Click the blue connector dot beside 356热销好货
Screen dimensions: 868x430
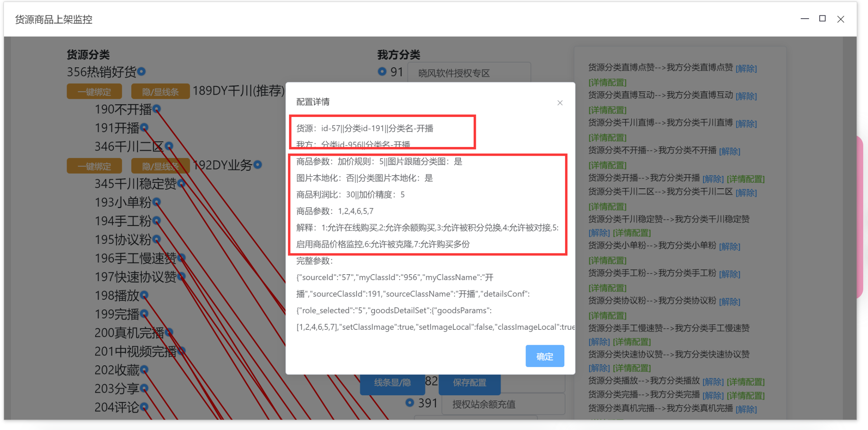(x=142, y=71)
